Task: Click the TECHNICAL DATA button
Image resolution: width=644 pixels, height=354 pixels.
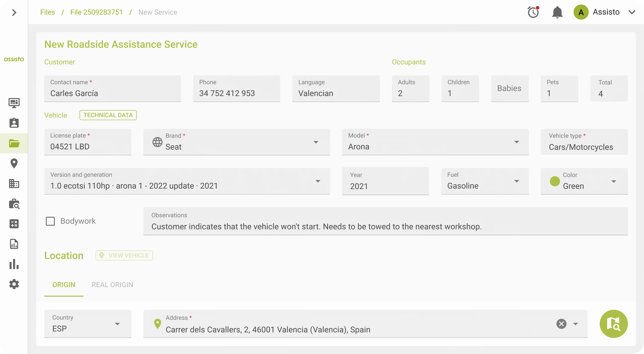Action: point(108,115)
